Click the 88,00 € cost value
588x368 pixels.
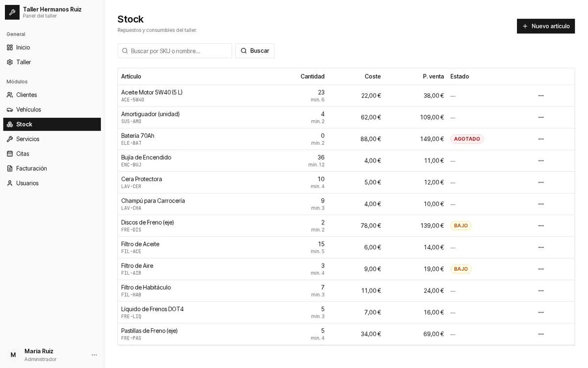tap(370, 139)
